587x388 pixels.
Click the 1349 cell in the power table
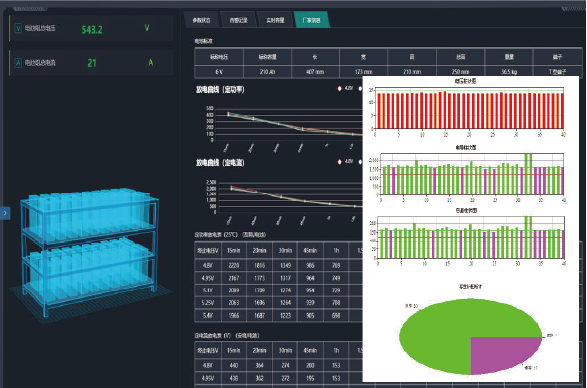click(285, 266)
